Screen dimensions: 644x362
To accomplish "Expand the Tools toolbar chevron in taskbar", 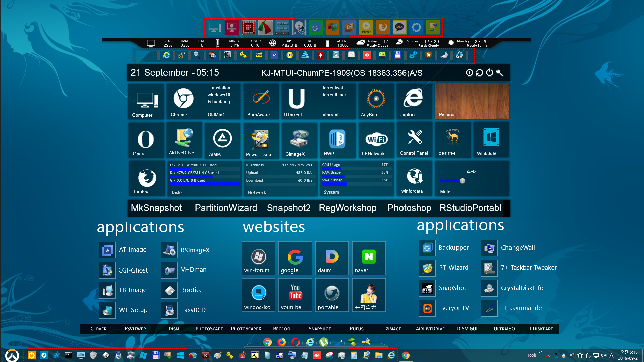I will 541,352.
